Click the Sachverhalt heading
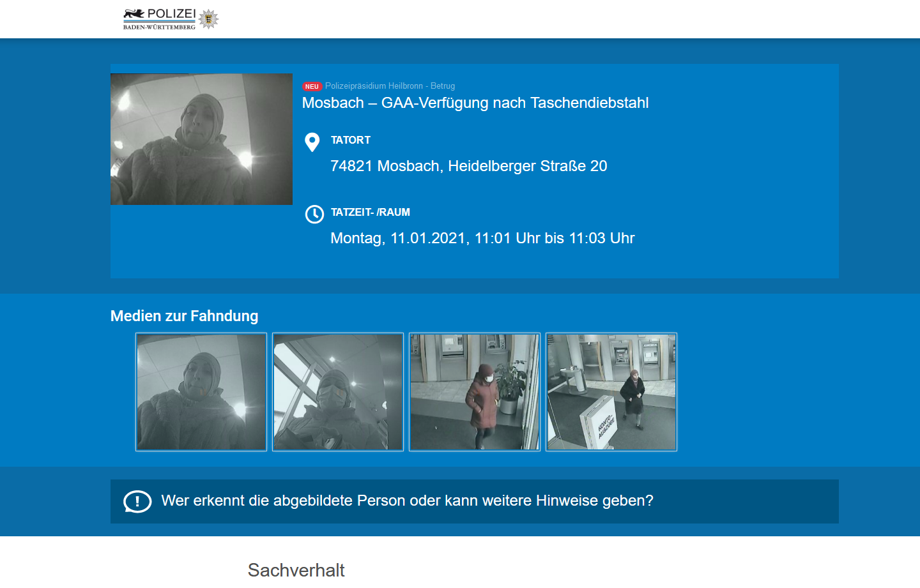Viewport: 920px width, 588px height. (296, 570)
